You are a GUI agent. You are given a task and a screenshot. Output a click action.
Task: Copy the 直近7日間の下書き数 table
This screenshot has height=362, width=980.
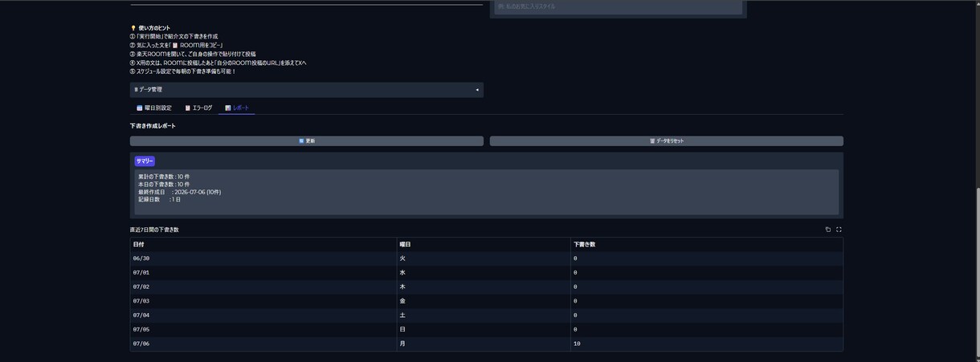click(x=828, y=230)
